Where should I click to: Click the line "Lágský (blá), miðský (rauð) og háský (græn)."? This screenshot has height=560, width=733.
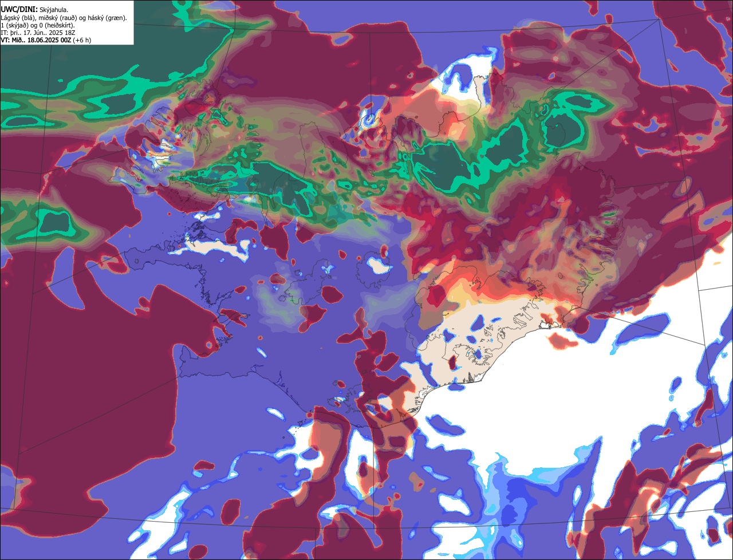(64, 18)
